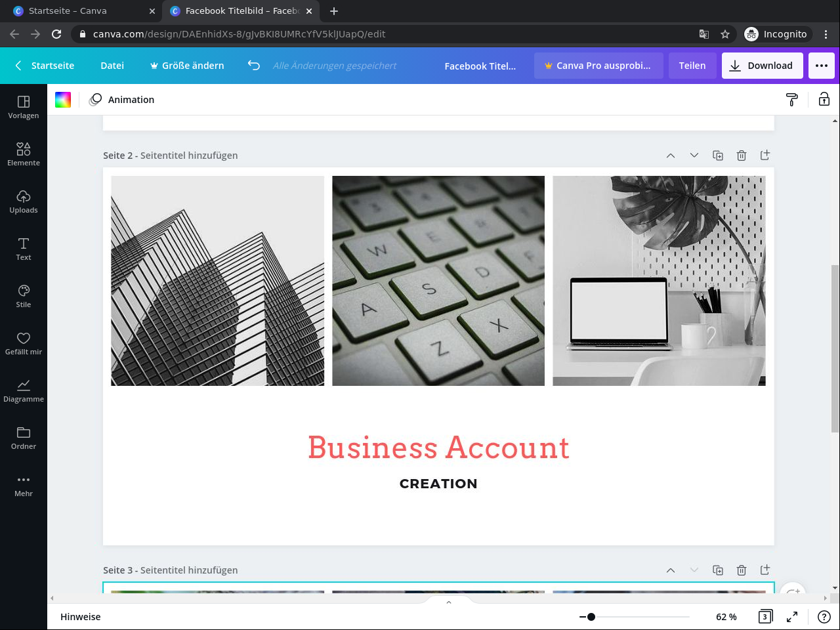Click the undo arrow icon
Viewport: 840px width, 630px height.
[x=254, y=66]
